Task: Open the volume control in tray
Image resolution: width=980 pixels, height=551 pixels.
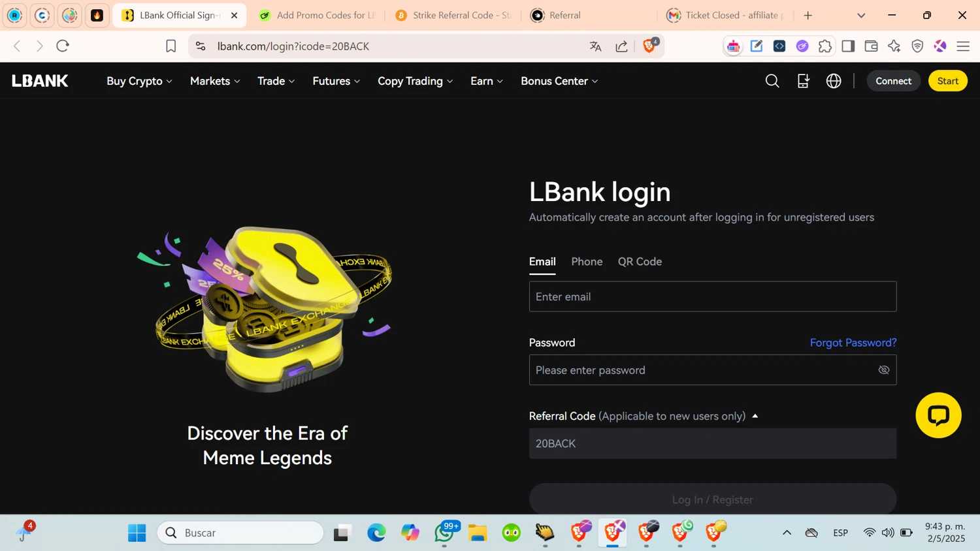Action: pyautogui.click(x=887, y=533)
